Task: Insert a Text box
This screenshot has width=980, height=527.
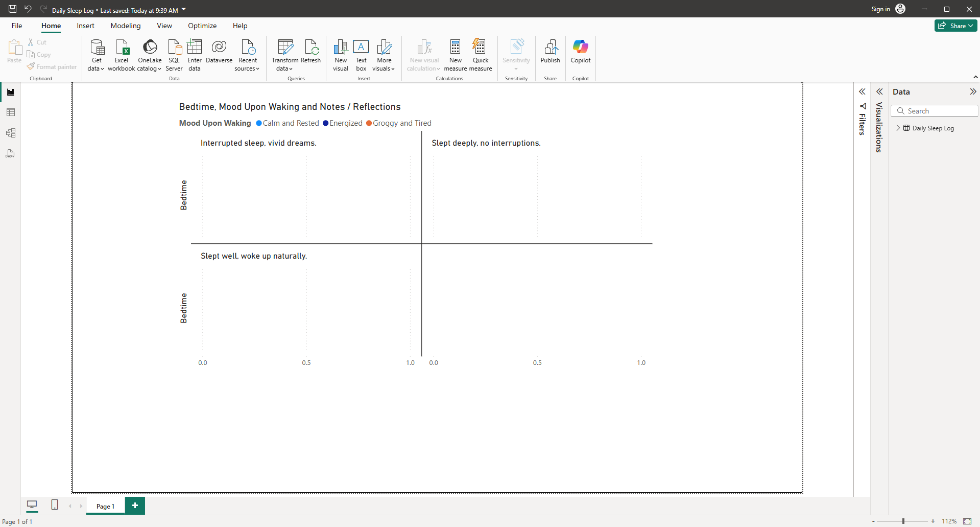Action: tap(361, 48)
